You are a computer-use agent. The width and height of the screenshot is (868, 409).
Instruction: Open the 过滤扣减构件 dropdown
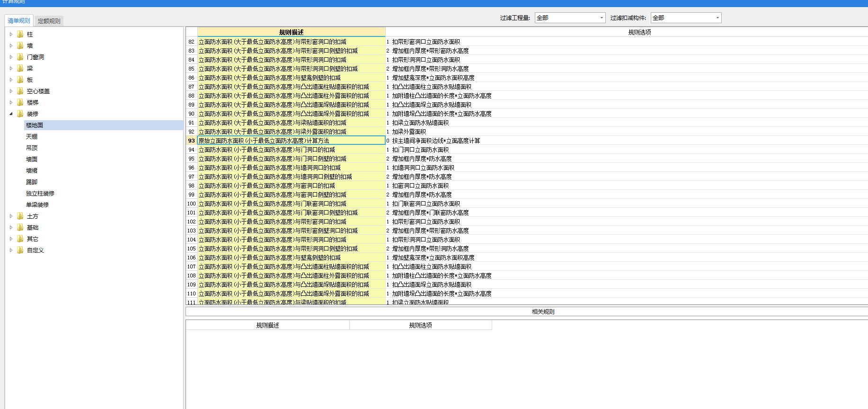pyautogui.click(x=686, y=18)
